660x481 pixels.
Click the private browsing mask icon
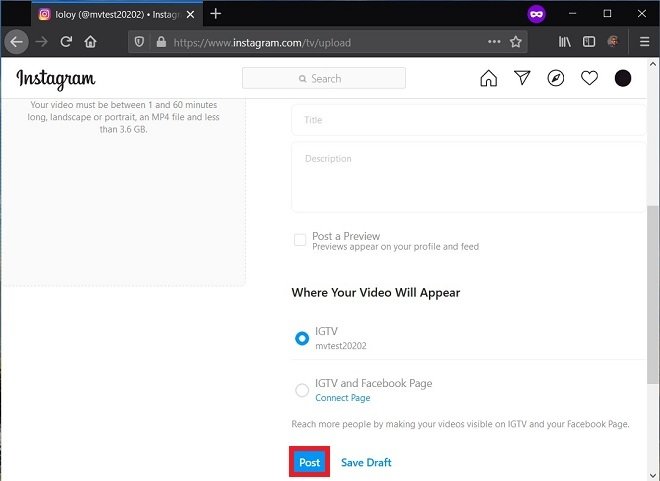pos(536,14)
